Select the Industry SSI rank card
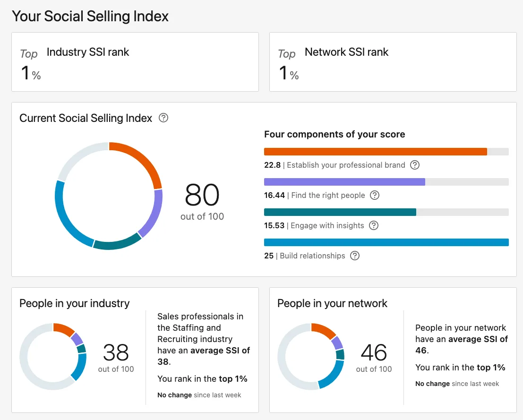 (135, 62)
